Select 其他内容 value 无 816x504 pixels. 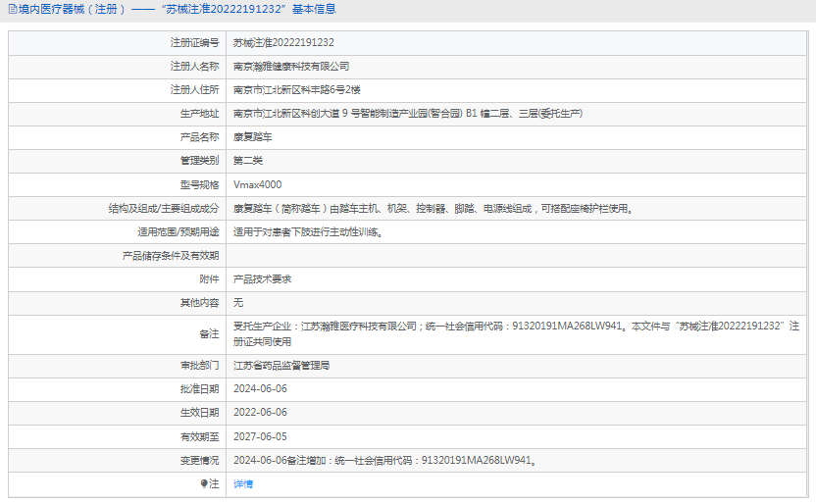[238, 303]
